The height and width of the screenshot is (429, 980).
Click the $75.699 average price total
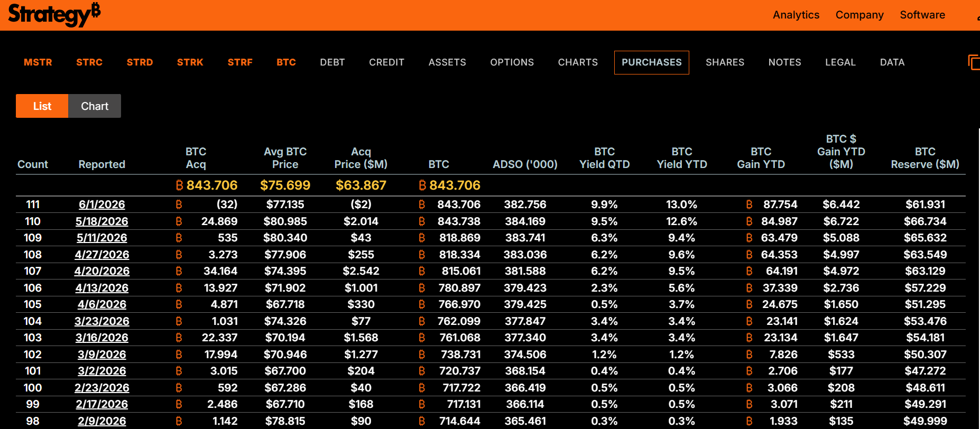point(285,185)
